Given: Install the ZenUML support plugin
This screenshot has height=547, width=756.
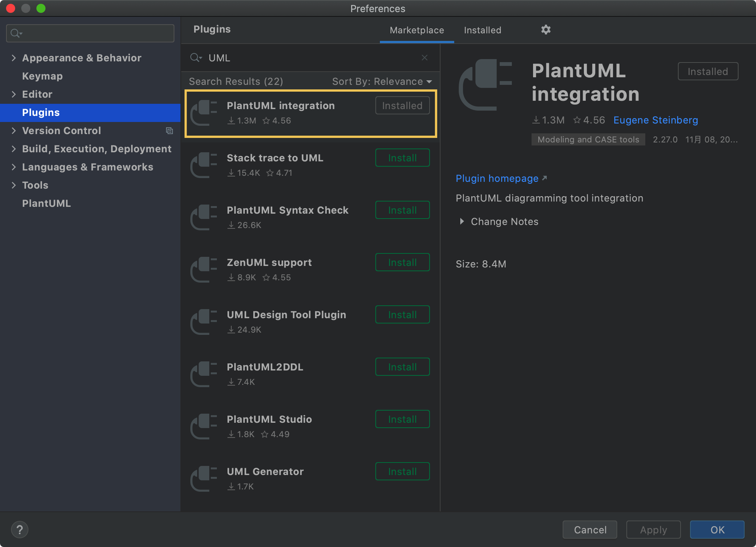Looking at the screenshot, I should point(402,262).
